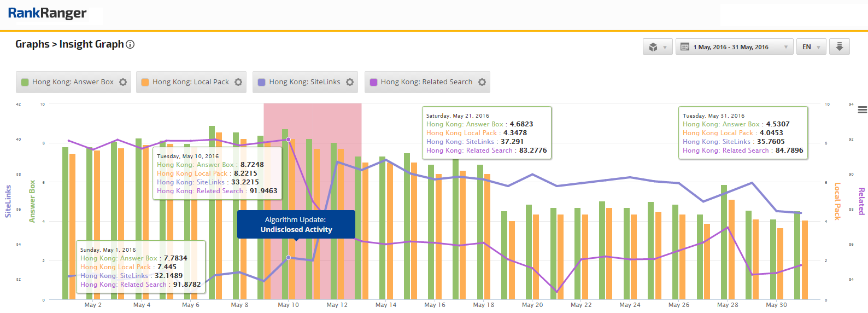Open settings gear for Answer Box metric
The height and width of the screenshot is (313, 868).
click(123, 82)
